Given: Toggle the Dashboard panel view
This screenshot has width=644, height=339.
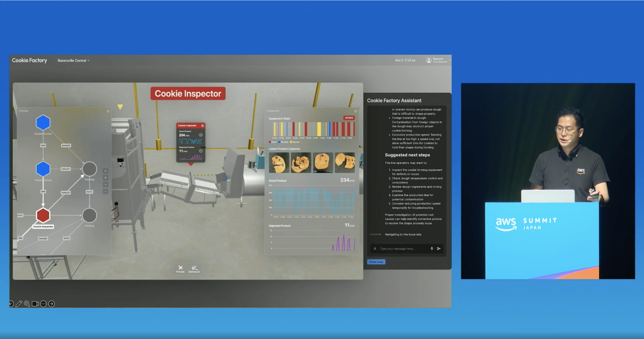Looking at the screenshot, I should pos(194,269).
